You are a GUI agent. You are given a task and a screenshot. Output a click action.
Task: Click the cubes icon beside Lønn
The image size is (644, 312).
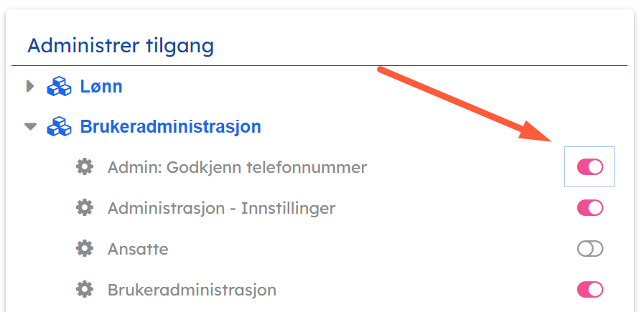click(59, 87)
